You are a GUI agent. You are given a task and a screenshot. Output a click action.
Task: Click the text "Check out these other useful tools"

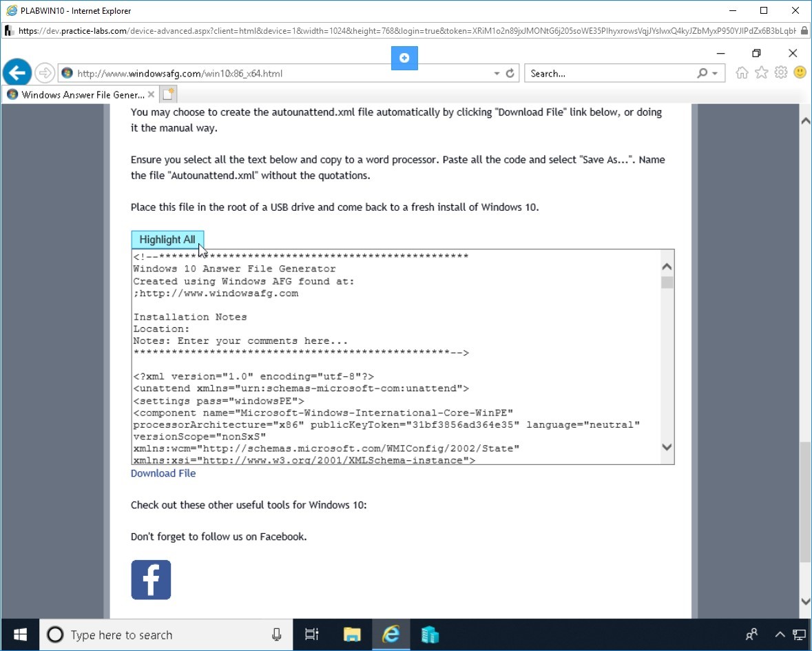point(210,505)
